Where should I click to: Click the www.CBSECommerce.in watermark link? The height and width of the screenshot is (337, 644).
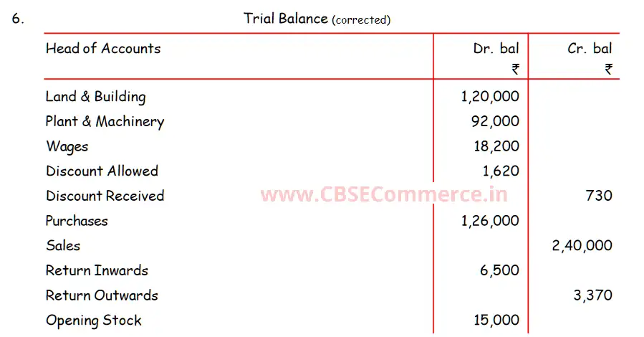384,195
